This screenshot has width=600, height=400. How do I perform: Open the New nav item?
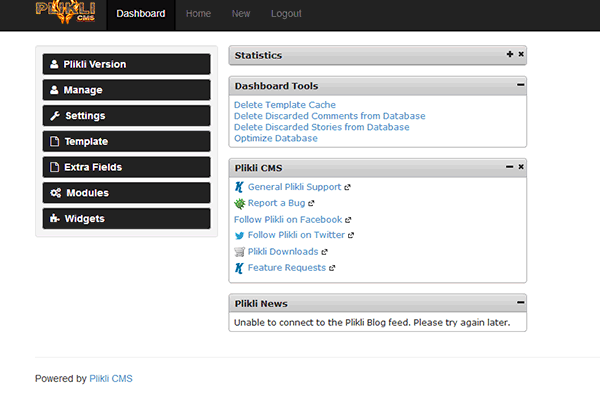(241, 14)
